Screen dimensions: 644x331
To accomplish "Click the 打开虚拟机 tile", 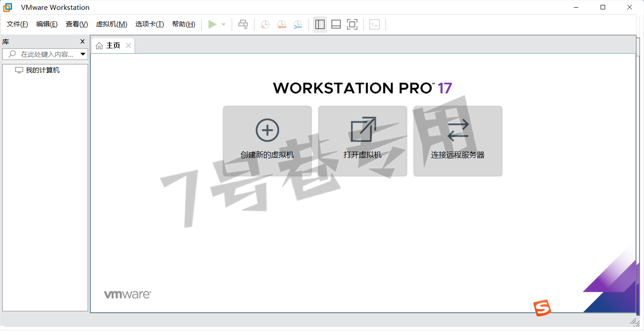I will pyautogui.click(x=363, y=141).
